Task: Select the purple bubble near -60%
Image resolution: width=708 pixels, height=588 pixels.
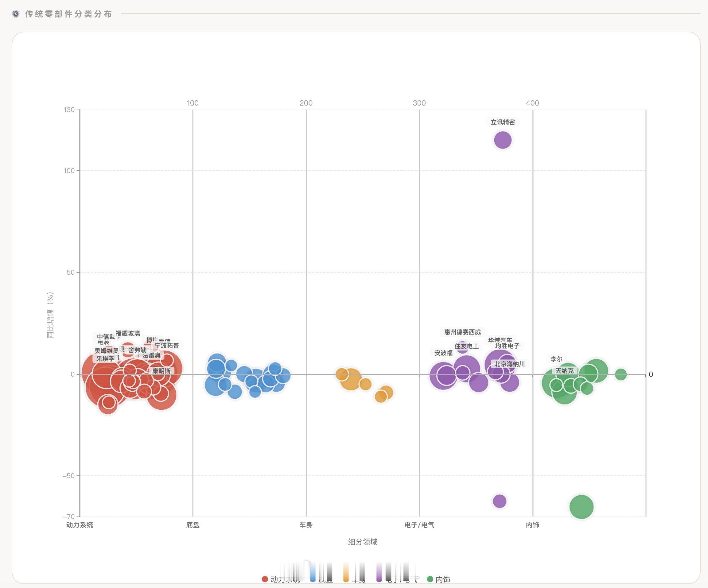Action: pyautogui.click(x=500, y=501)
